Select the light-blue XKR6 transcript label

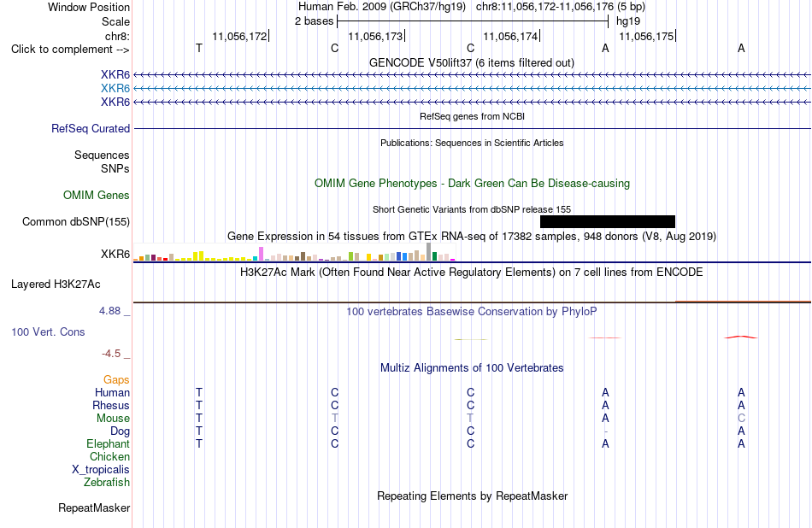115,89
